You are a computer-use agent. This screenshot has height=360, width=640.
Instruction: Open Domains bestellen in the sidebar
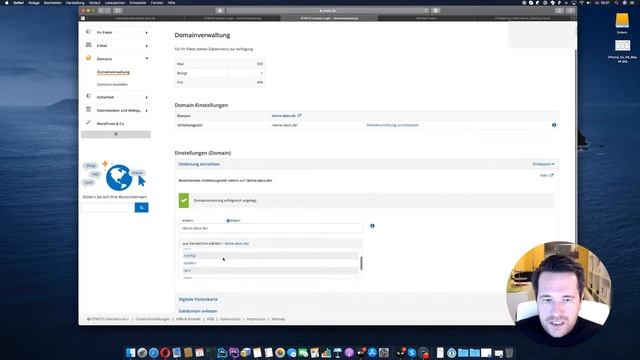112,84
